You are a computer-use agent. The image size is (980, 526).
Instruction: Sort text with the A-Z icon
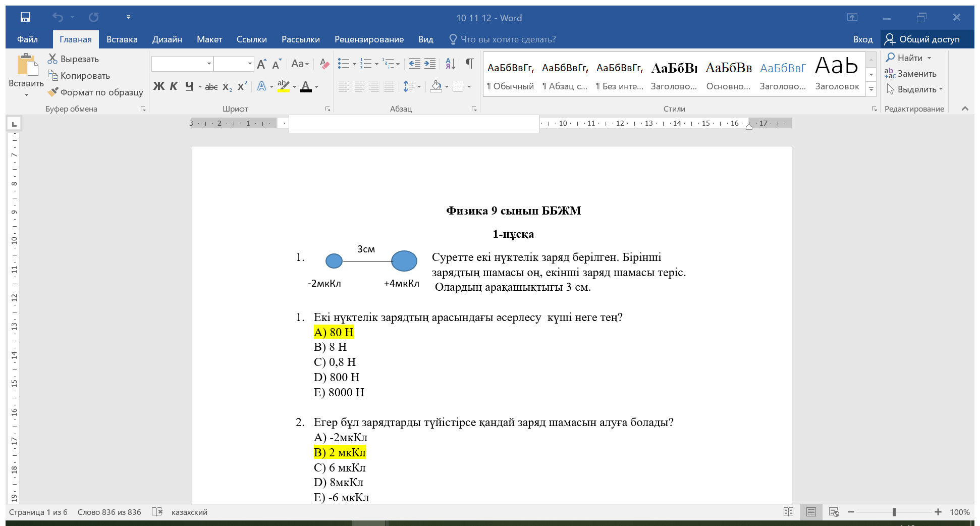point(450,64)
